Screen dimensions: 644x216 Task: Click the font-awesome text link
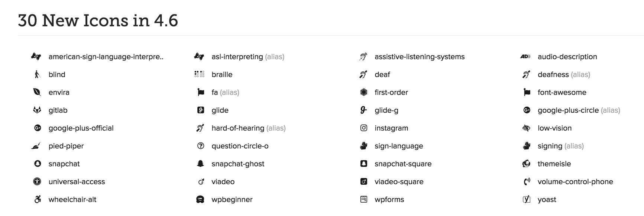562,92
